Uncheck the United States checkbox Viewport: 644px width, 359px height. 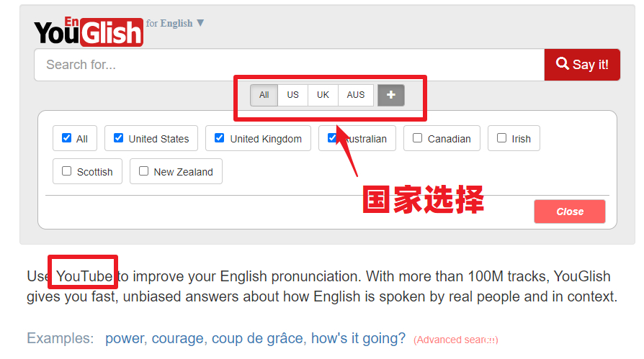[118, 138]
